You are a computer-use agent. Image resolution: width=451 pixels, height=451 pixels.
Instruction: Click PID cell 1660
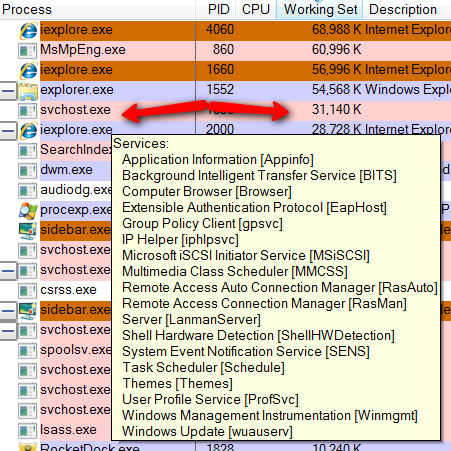220,70
